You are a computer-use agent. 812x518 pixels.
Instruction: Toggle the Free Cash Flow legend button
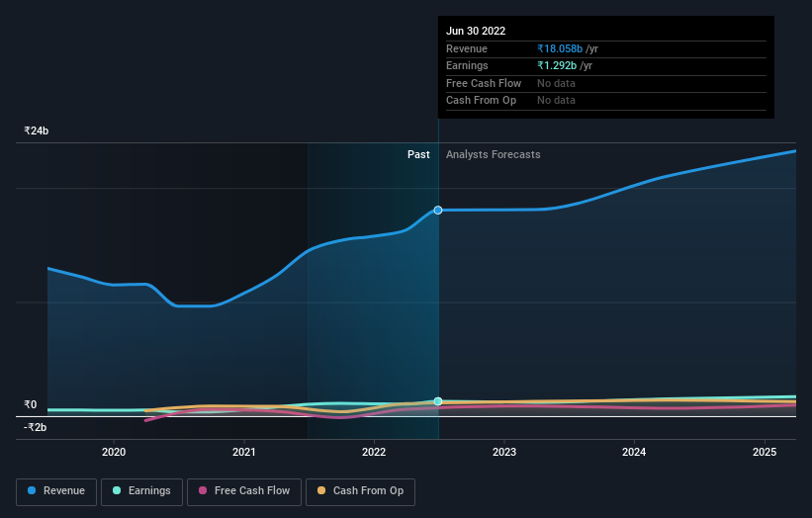point(244,491)
